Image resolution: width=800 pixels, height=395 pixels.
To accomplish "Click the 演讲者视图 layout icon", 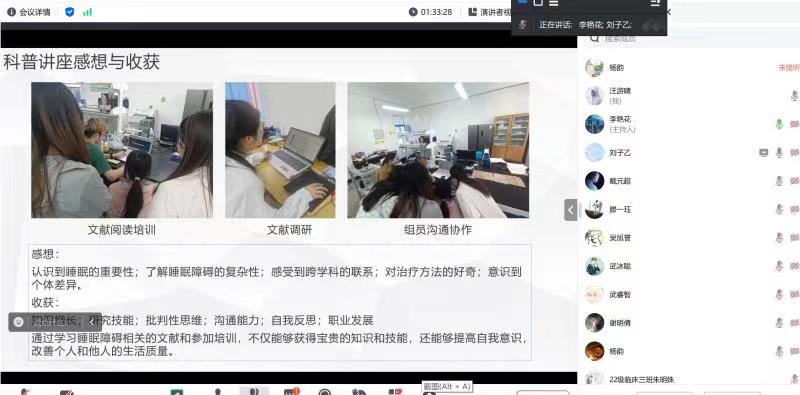I will coord(473,12).
